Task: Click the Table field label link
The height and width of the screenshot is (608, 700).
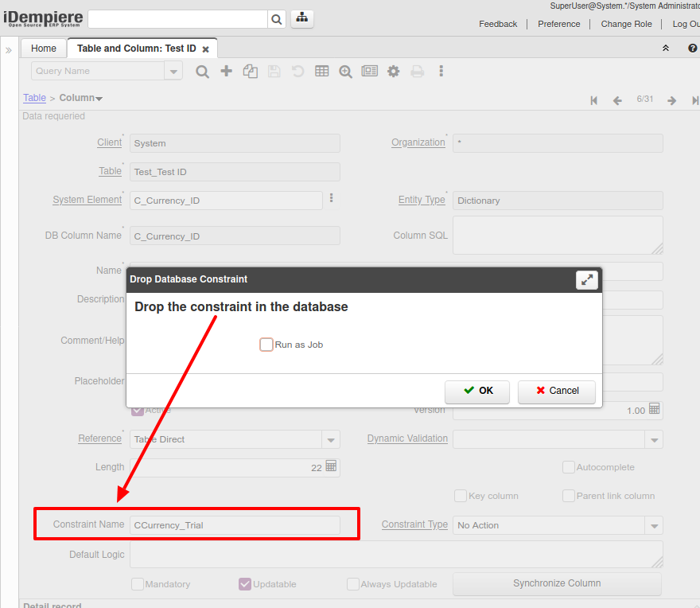Action: [x=111, y=171]
